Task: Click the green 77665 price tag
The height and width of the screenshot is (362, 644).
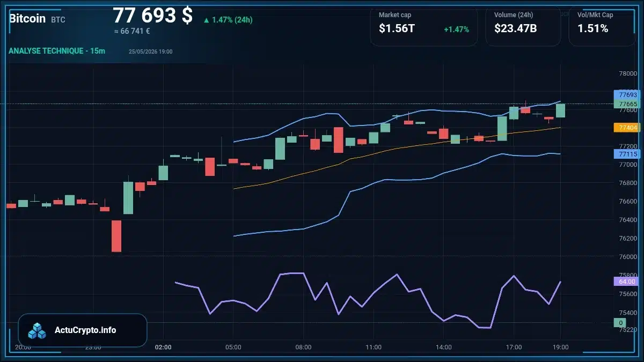Action: click(627, 104)
